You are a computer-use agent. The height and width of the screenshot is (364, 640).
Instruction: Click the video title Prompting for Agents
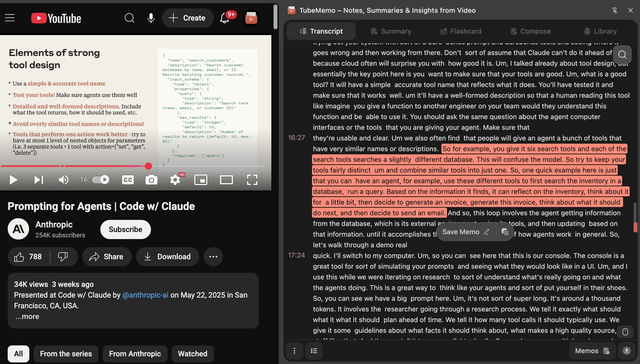(x=101, y=207)
